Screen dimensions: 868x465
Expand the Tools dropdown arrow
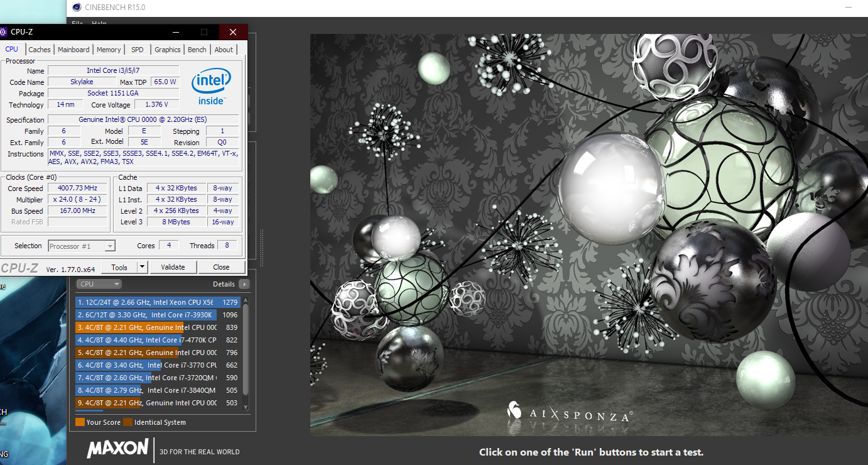[143, 267]
